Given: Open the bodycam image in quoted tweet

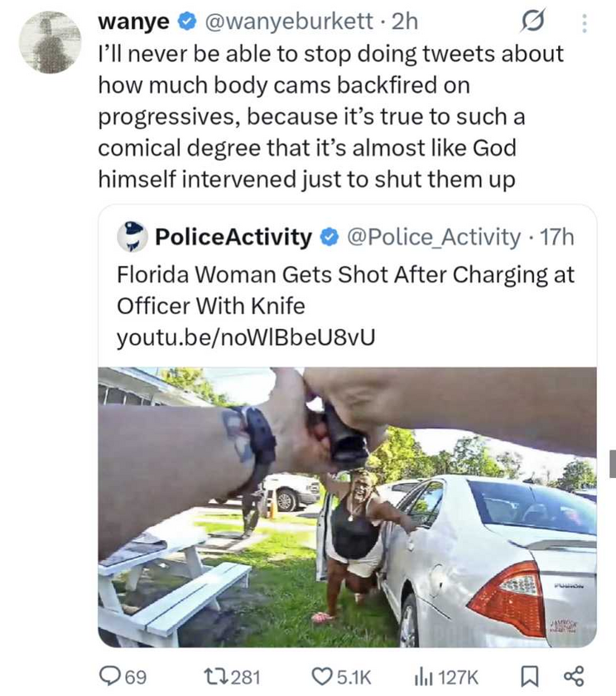Looking at the screenshot, I should pyautogui.click(x=347, y=506).
